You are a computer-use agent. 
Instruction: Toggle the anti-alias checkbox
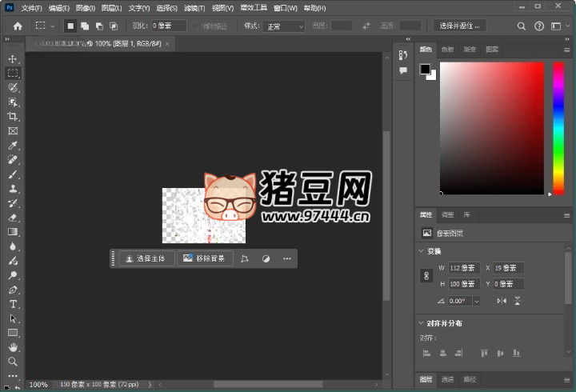[194, 26]
